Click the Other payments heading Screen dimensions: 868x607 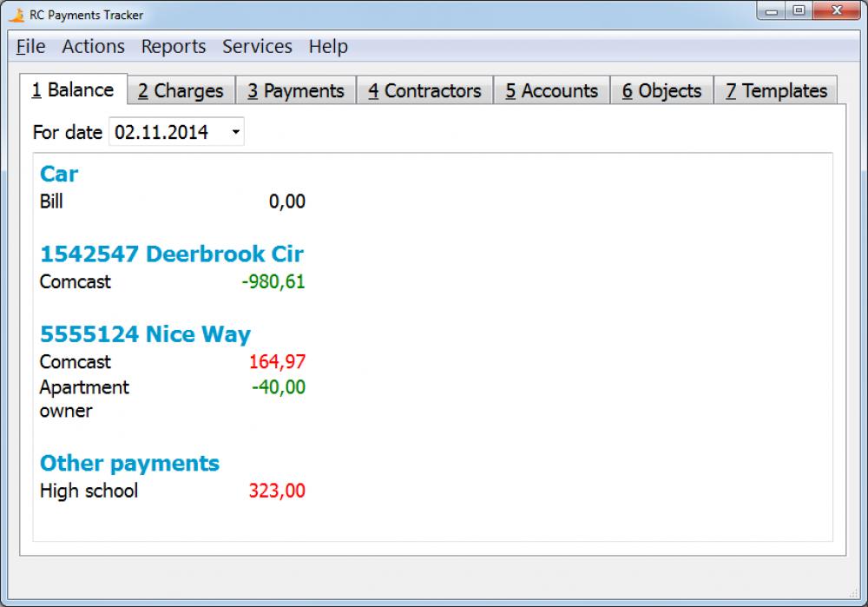pos(130,463)
